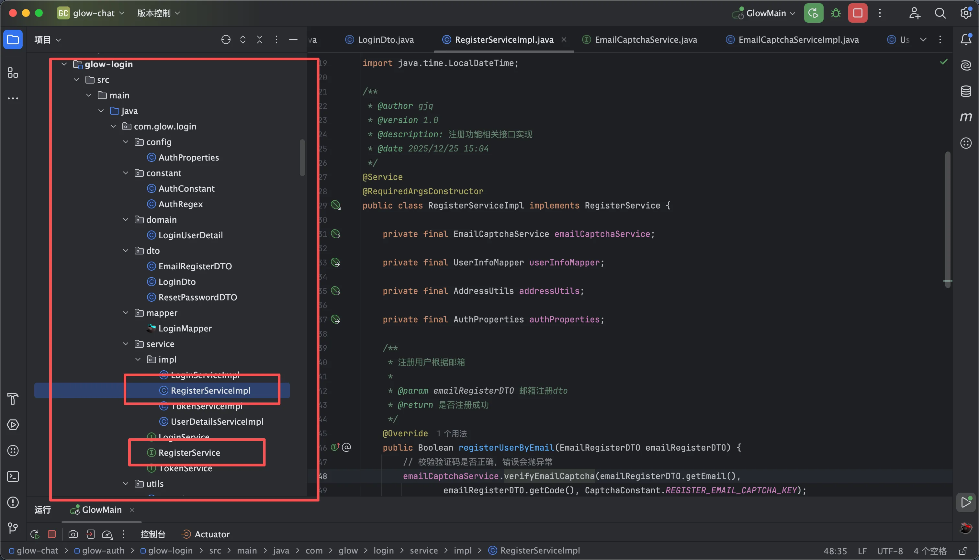Image resolution: width=979 pixels, height=560 pixels.
Task: Click the select opened file target icon
Action: [226, 39]
